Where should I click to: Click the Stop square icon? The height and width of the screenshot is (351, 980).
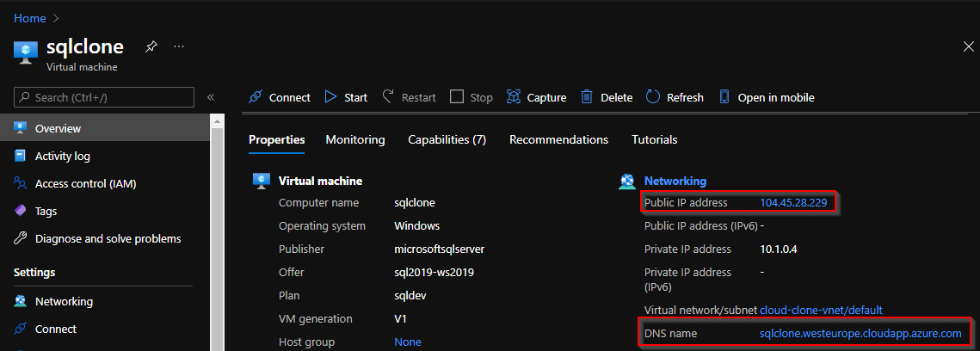click(x=457, y=97)
